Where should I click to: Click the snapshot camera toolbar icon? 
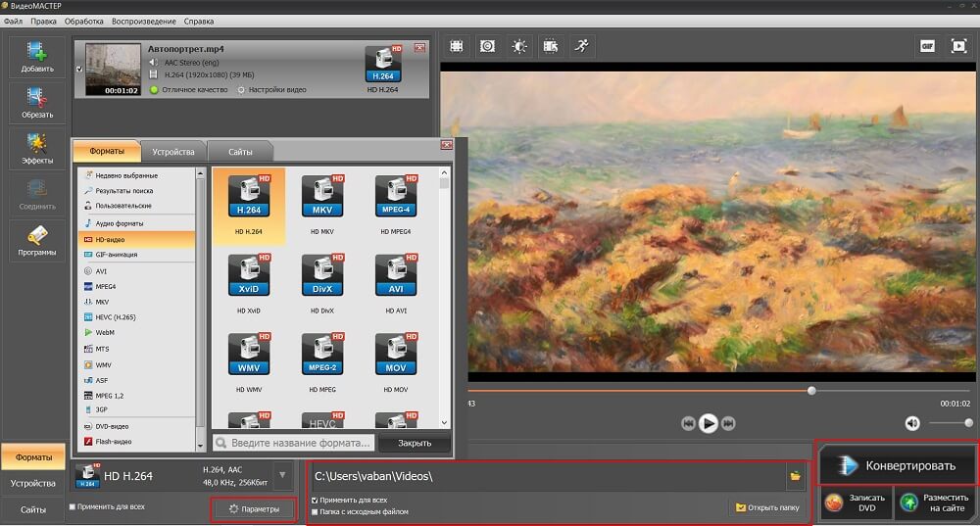point(487,46)
